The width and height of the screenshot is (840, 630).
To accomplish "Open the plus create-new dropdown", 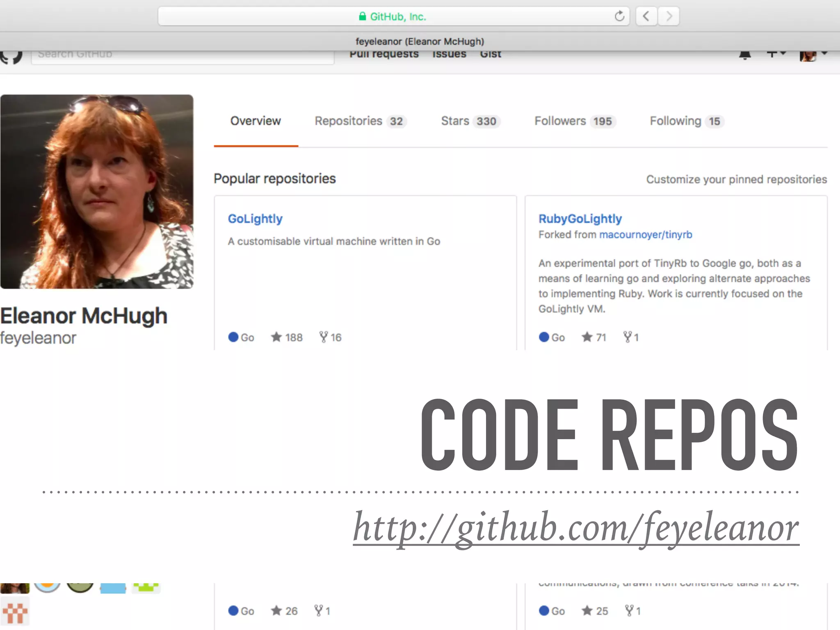I will point(776,54).
